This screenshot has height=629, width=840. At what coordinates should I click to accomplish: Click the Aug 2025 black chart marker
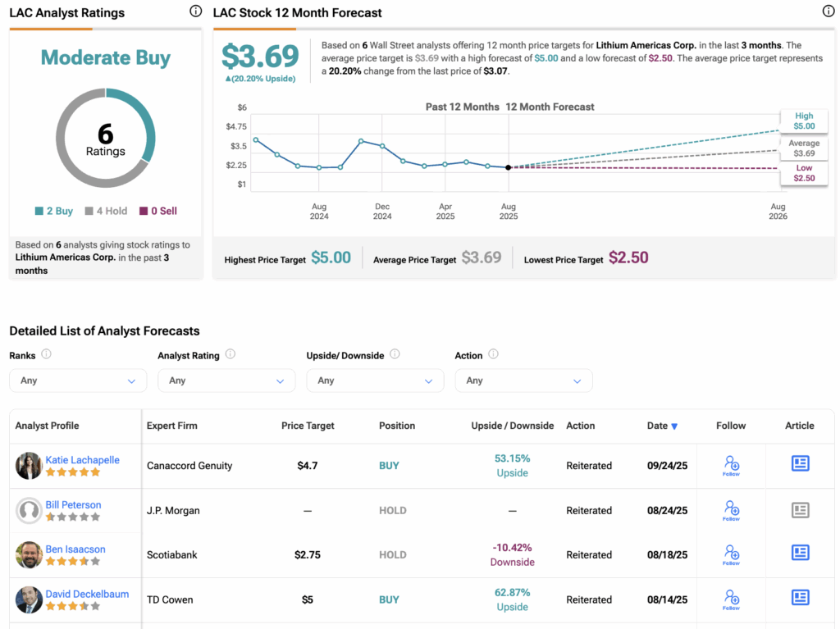509,167
